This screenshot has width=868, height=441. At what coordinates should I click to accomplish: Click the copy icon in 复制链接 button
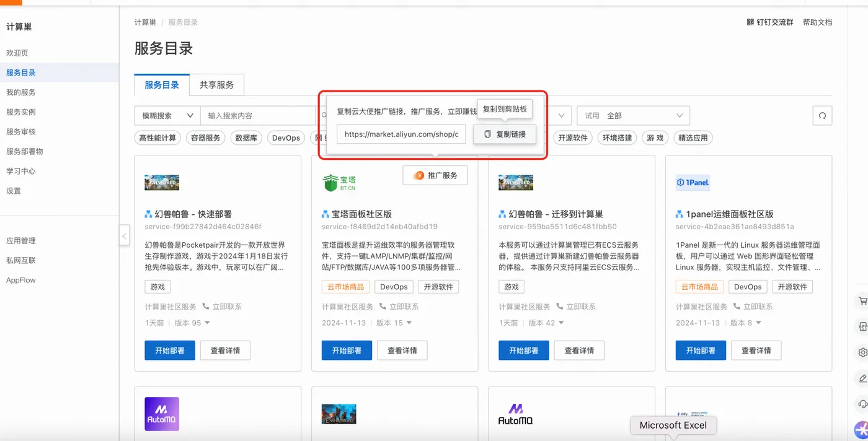tap(487, 134)
